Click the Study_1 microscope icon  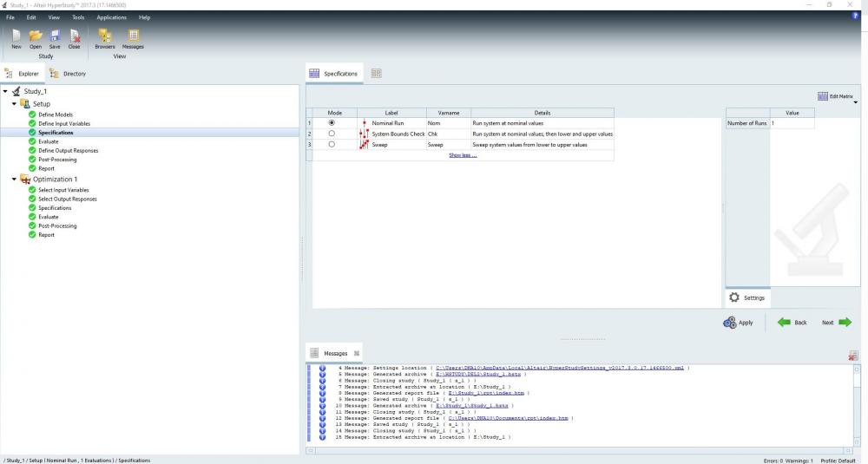pos(16,91)
